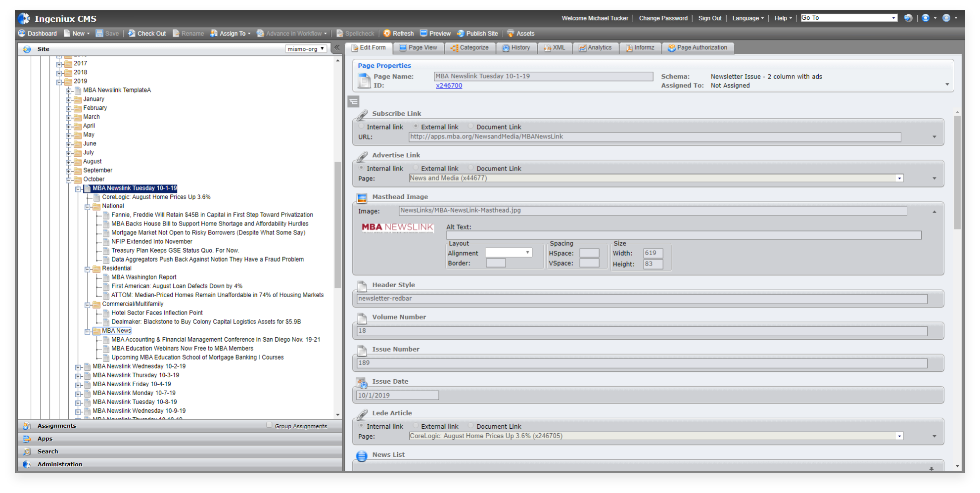
Task: Click Change Password link
Action: [x=663, y=18]
